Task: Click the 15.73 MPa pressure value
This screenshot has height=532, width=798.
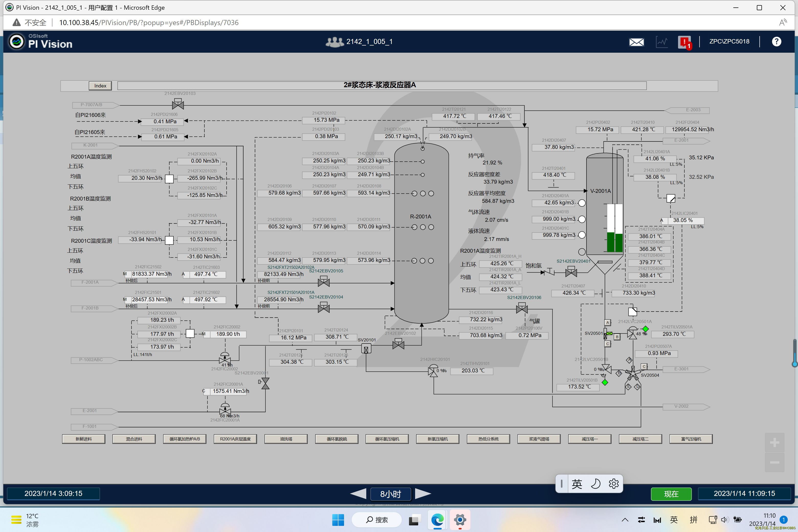Action: tap(324, 120)
